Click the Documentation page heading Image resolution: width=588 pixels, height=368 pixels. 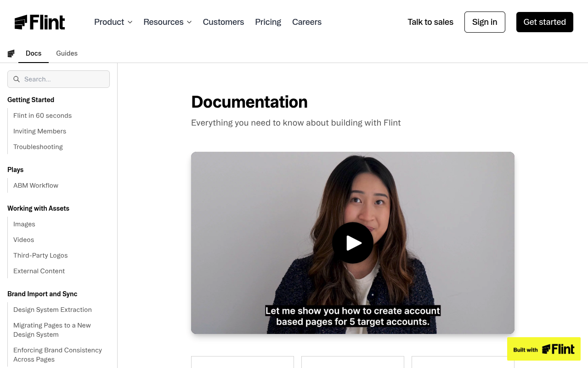(249, 102)
